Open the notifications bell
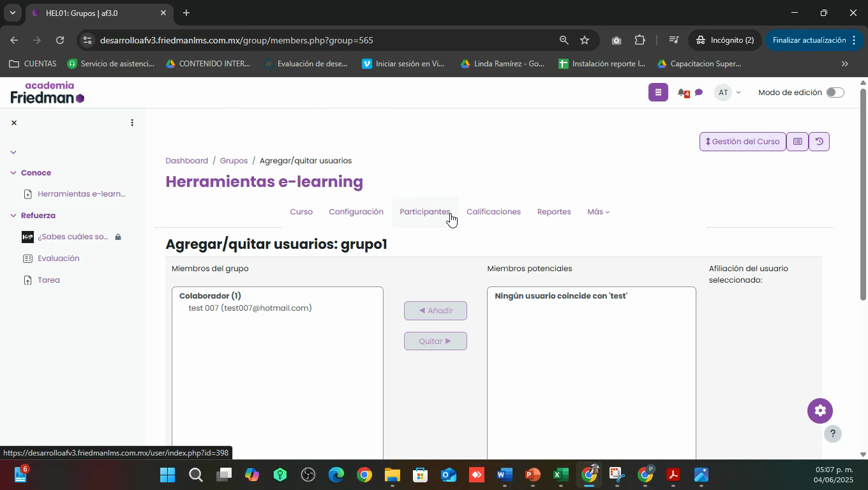This screenshot has height=490, width=868. click(x=682, y=93)
